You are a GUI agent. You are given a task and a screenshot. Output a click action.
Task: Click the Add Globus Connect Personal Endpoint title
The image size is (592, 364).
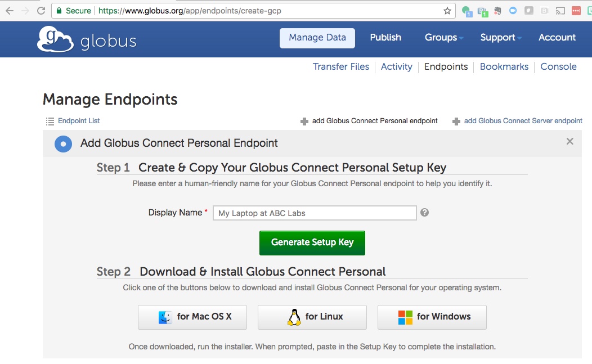[x=179, y=143]
